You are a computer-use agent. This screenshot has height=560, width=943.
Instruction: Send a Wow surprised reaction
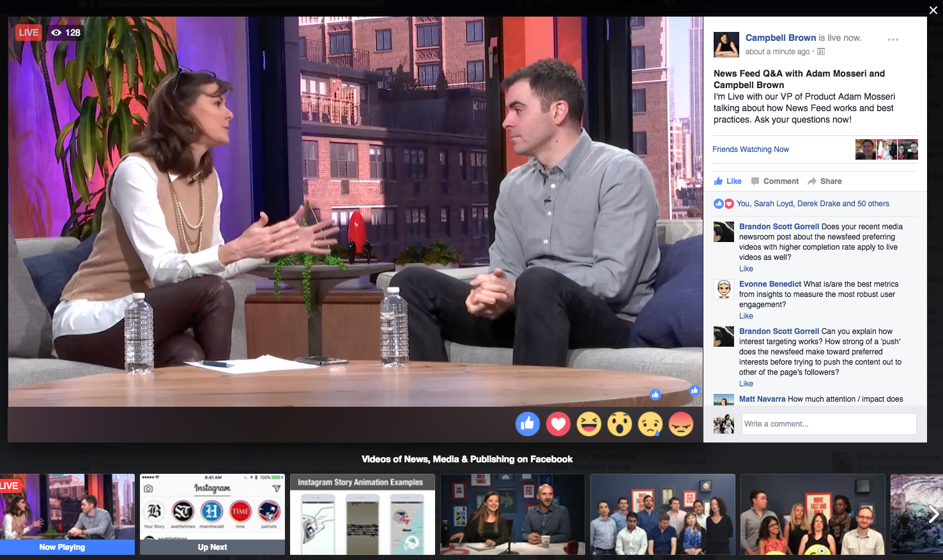[x=620, y=423]
